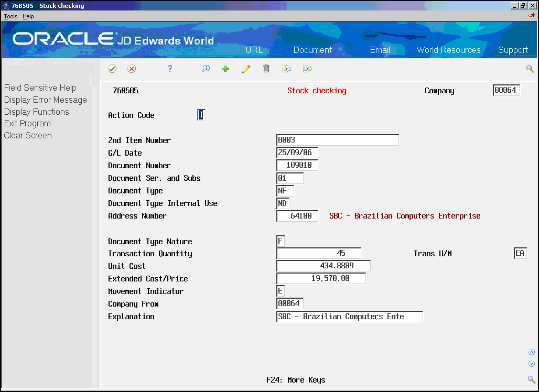Focus the Document Type field NF

coord(285,191)
